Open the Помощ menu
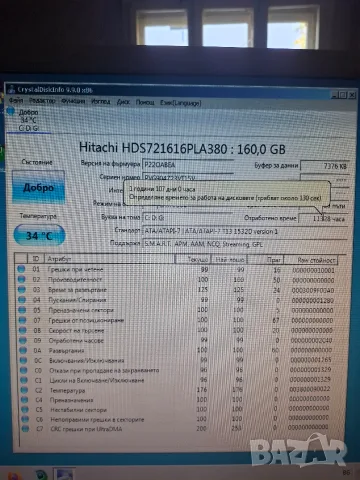The image size is (360, 480). click(145, 102)
